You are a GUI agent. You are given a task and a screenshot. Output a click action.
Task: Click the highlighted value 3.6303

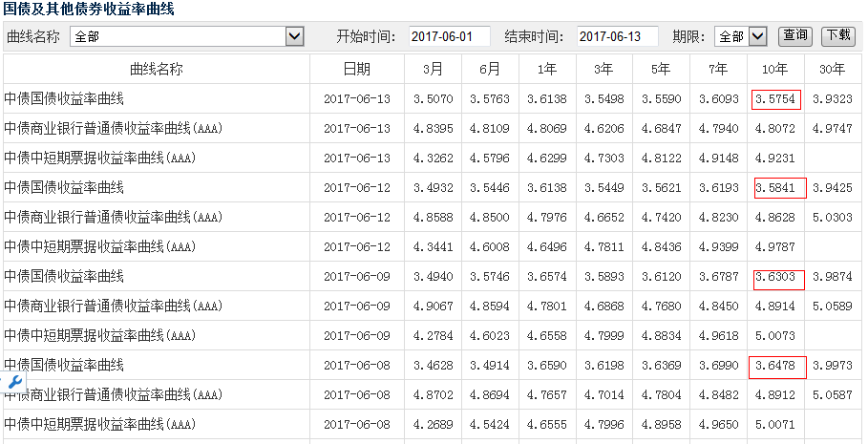coord(778,277)
